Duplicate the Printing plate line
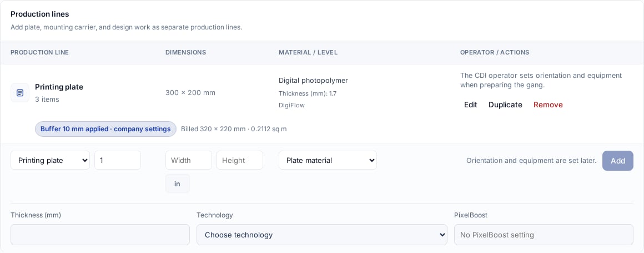644x253 pixels. click(x=505, y=105)
